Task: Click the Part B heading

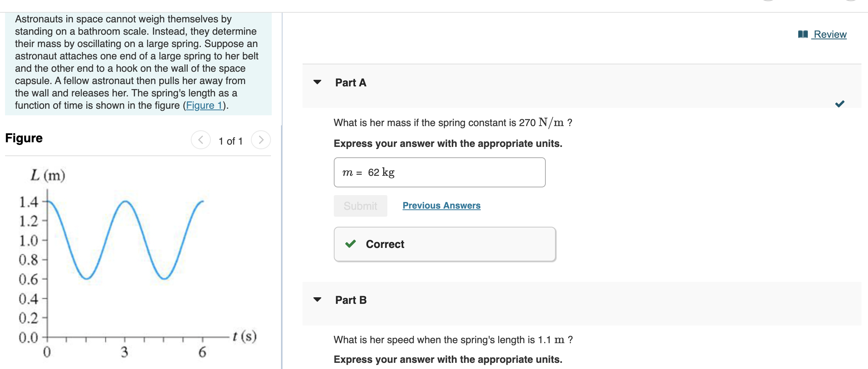Action: point(351,300)
